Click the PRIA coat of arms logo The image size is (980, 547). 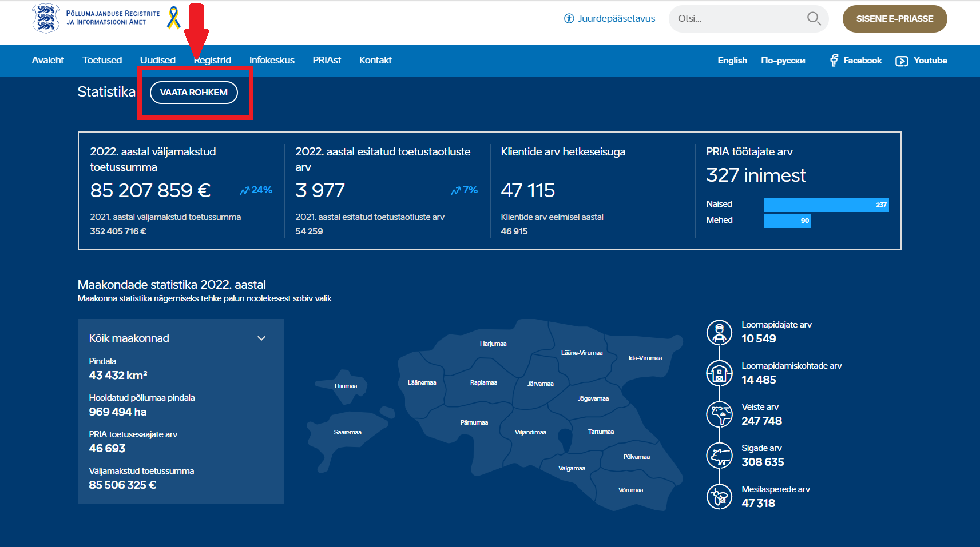(46, 18)
